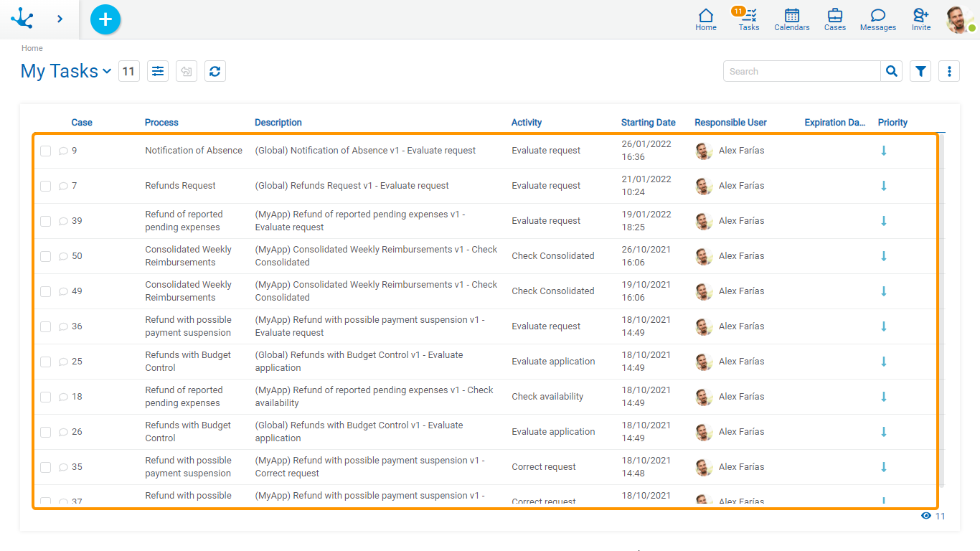Click the eye viewed-count icon
The height and width of the screenshot is (551, 980).
[x=926, y=516]
